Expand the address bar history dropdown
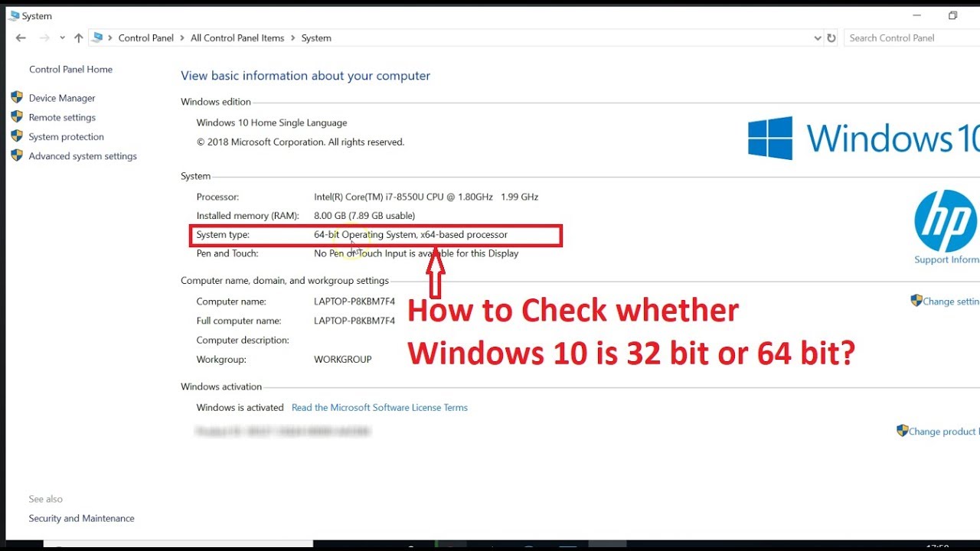The height and width of the screenshot is (551, 980). [x=817, y=37]
